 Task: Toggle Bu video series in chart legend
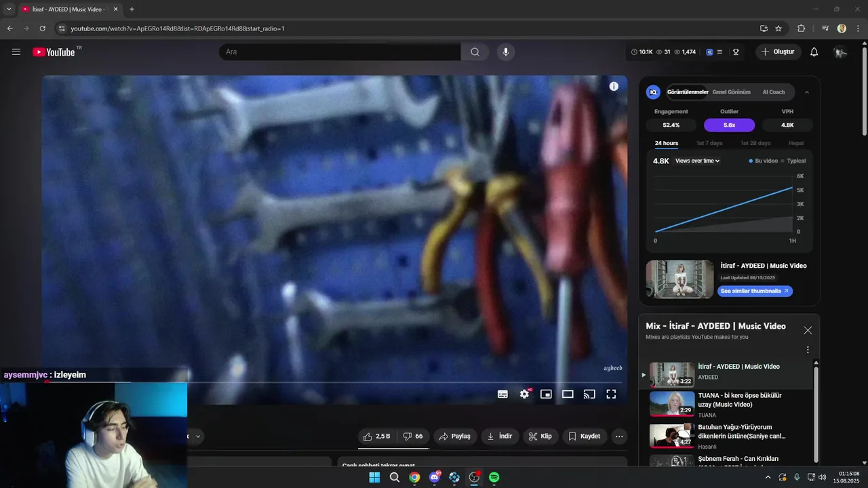[764, 161]
